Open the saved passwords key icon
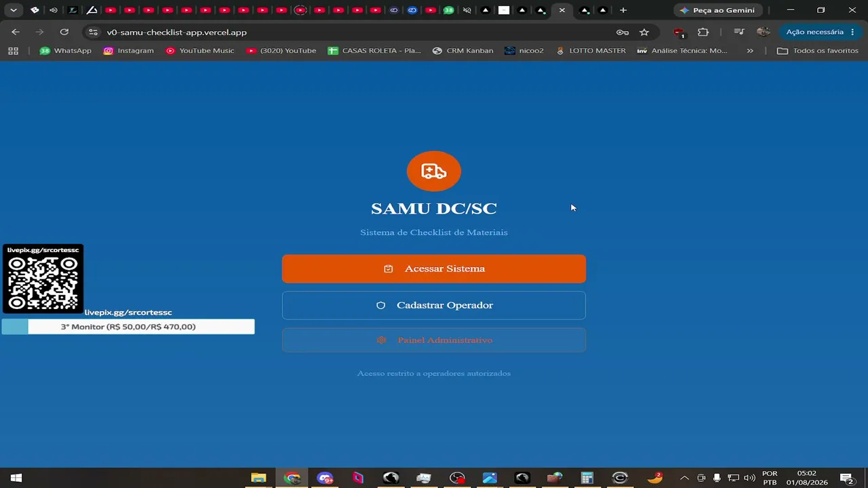The image size is (868, 488). coord(623,32)
